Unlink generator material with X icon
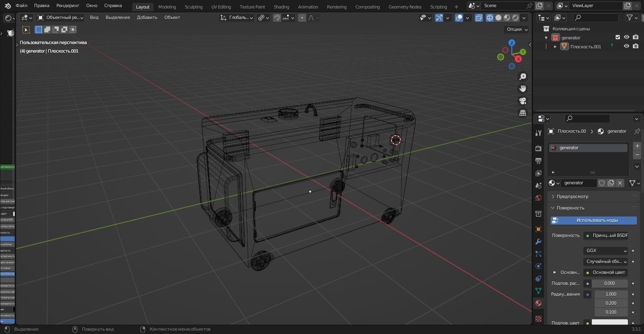Viewport: 644px width, 334px height. 620,183
